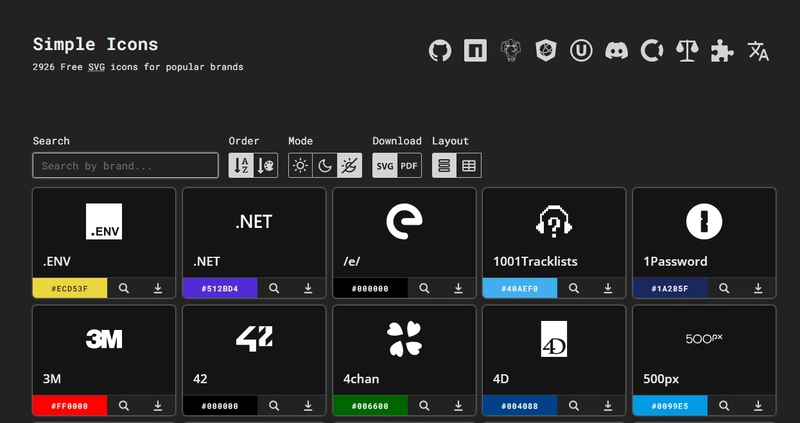The image size is (800, 423).
Task: Click the #FF0000 color button of 3M
Action: click(70, 406)
